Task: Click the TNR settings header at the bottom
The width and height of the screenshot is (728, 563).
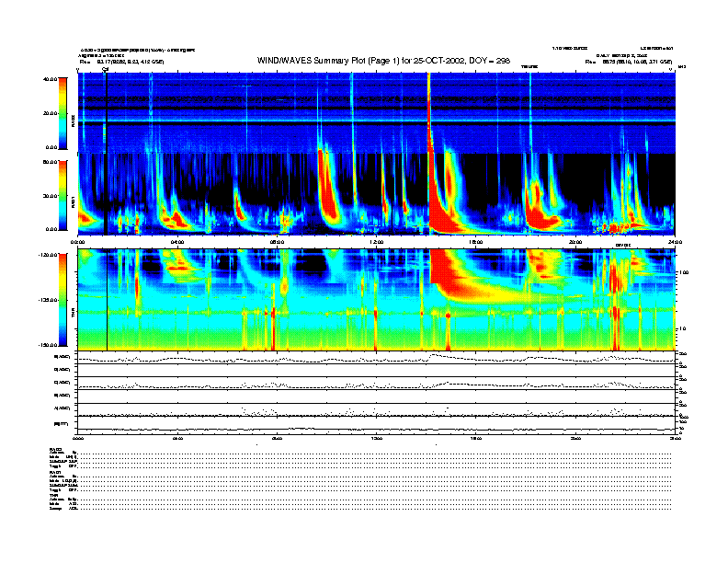Action: (52, 495)
